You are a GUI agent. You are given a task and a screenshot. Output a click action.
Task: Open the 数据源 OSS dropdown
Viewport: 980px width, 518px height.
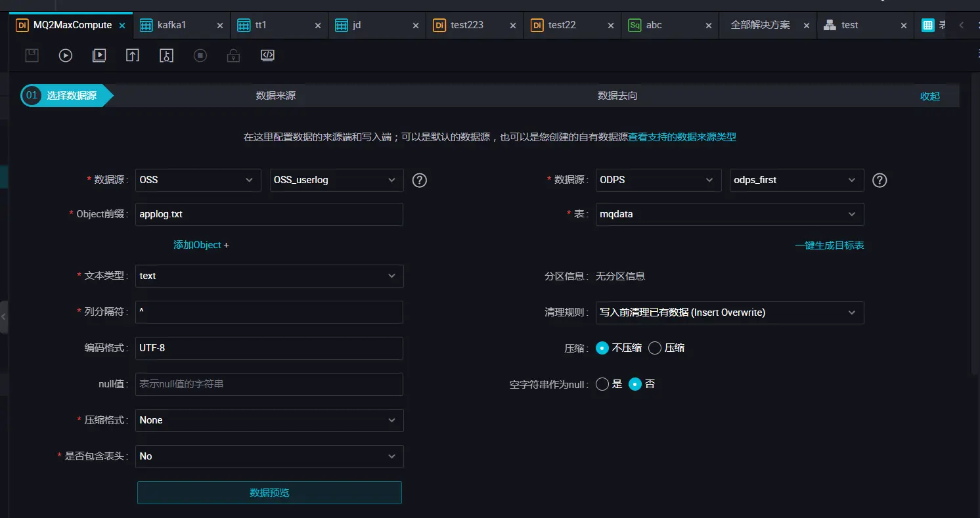point(198,179)
